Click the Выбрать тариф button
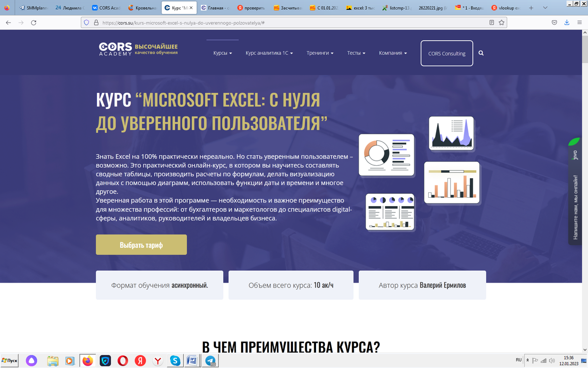This screenshot has width=588, height=368. click(141, 245)
